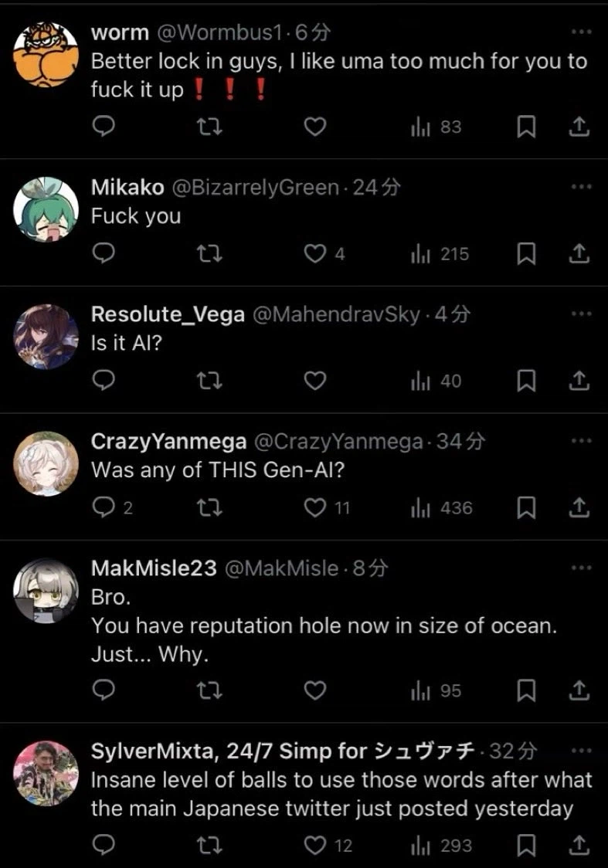Like Resolute_Vega's "Is it AI?" tweet
Viewport: 608px width, 868px height.
click(314, 381)
